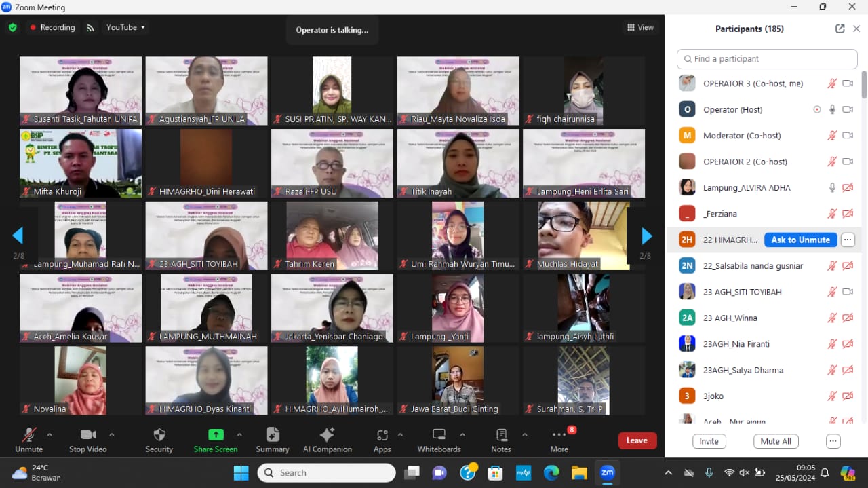Toggle microphone for Lampung_ALVIRA ADHA

[832, 188]
